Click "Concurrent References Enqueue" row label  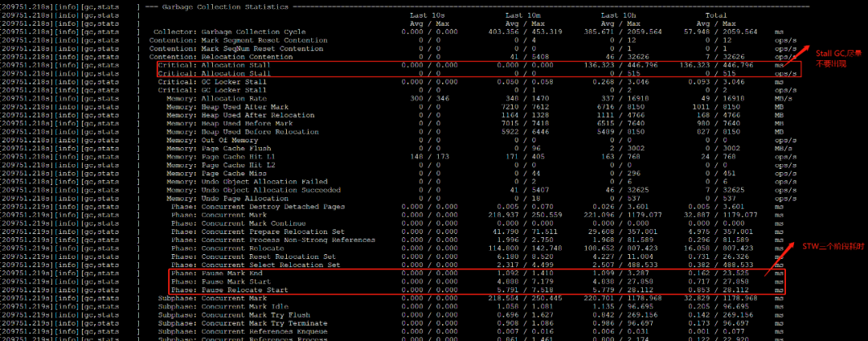click(264, 331)
